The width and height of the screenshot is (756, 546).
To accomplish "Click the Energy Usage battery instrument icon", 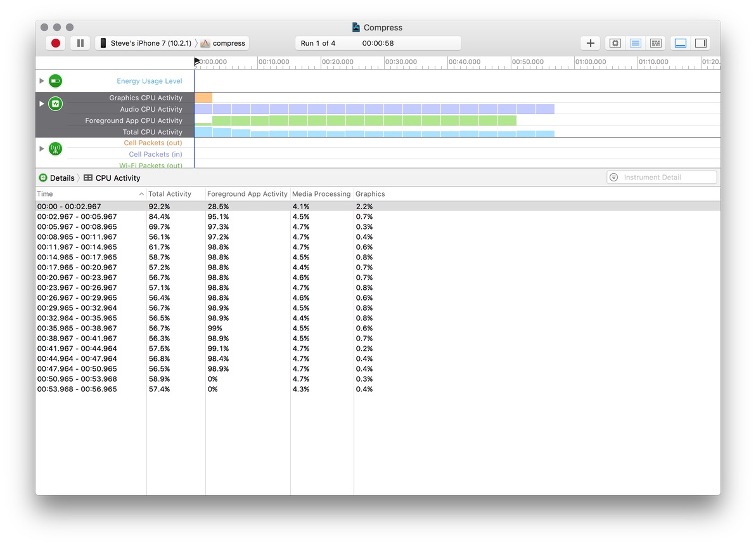I will pos(55,81).
